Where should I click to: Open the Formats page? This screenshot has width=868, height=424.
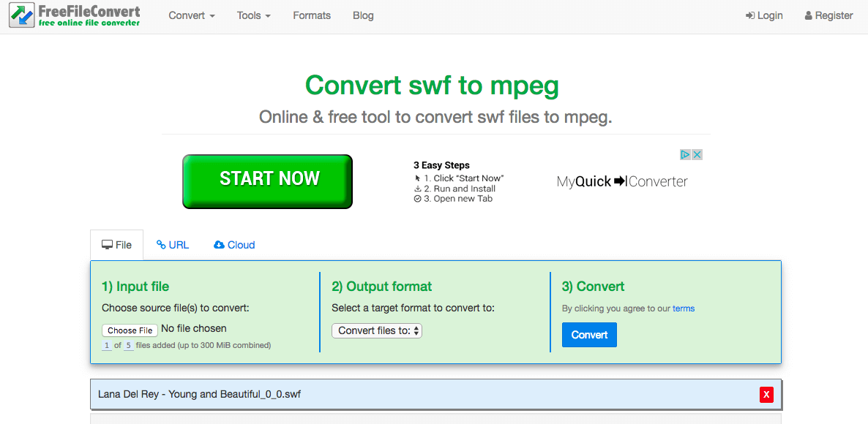312,15
